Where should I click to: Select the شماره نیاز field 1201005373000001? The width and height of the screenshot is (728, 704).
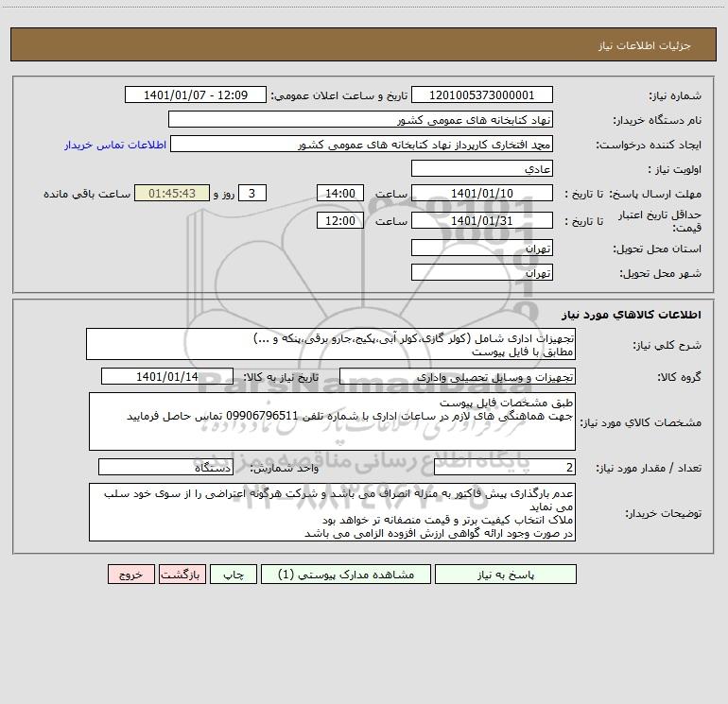click(x=482, y=94)
